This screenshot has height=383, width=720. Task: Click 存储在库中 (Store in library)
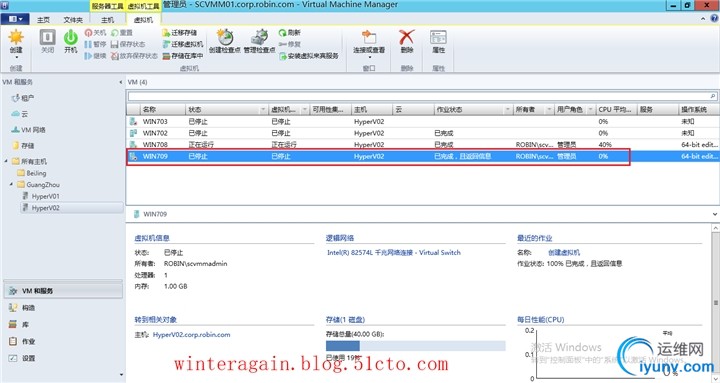[183, 56]
